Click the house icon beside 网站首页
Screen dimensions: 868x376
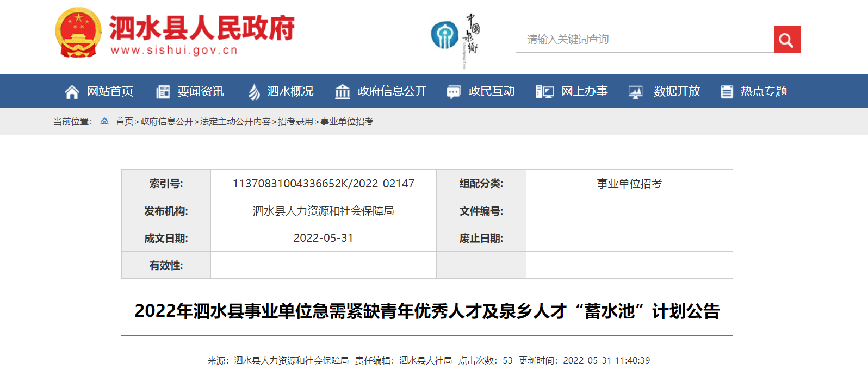tap(72, 92)
